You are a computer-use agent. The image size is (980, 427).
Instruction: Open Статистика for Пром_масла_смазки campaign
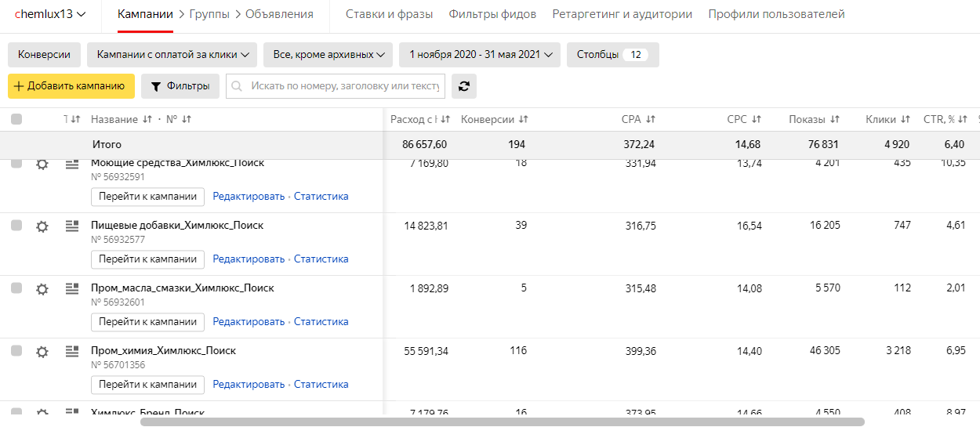point(321,321)
